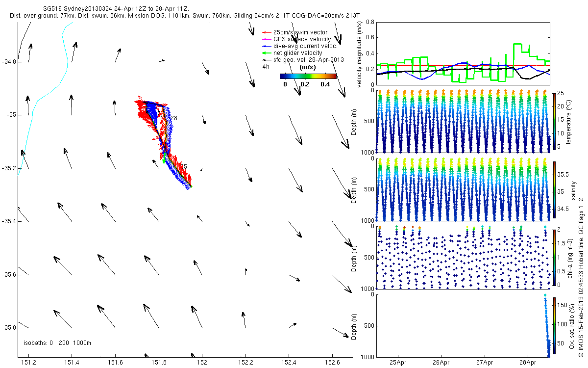Image resolution: width=588 pixels, height=368 pixels.
Task: Click the '-35.6' latitude tick label
Action: tap(8, 275)
